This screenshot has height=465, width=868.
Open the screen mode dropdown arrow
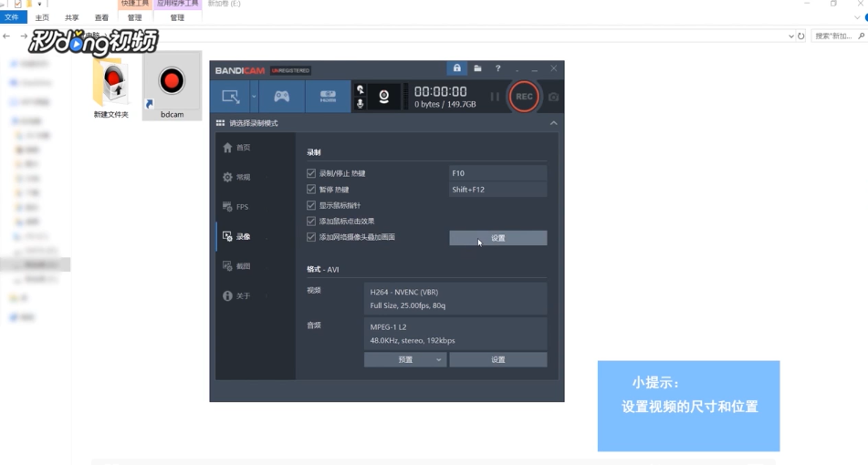pos(254,97)
